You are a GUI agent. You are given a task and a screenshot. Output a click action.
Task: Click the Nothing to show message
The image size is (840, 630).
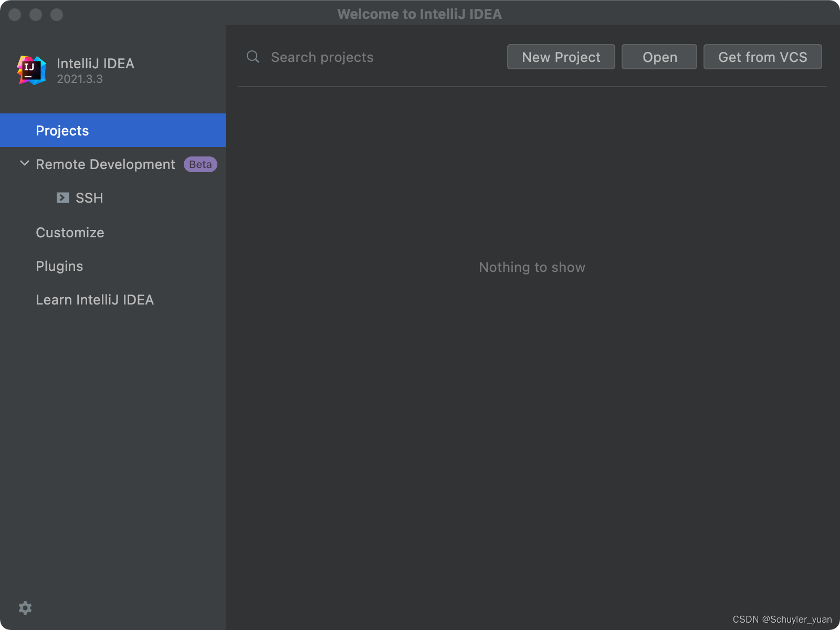[x=532, y=267]
